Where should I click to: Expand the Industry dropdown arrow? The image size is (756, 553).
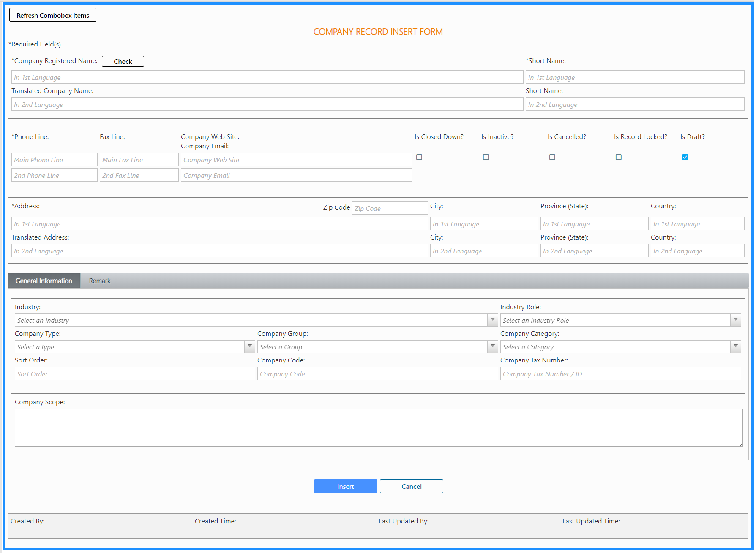[492, 320]
